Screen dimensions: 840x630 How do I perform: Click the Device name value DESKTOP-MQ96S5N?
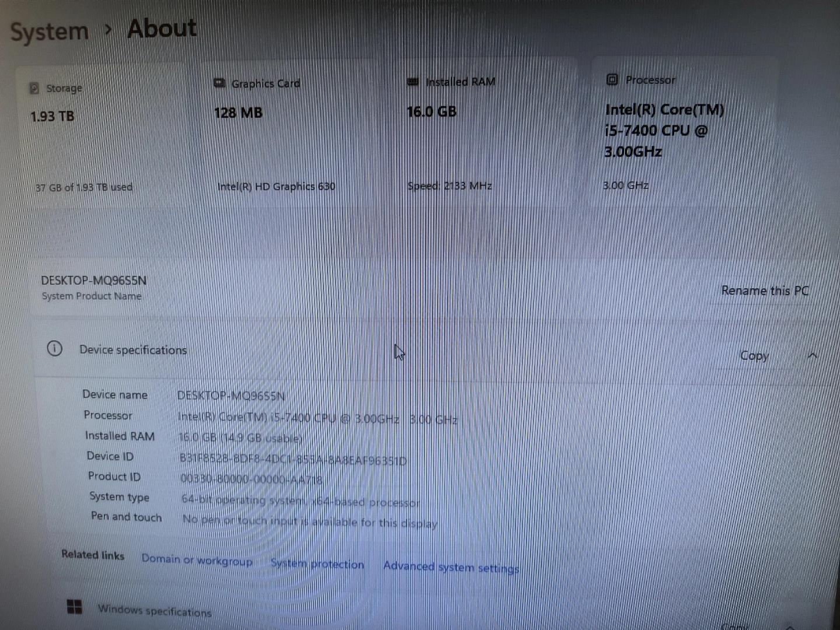(231, 396)
